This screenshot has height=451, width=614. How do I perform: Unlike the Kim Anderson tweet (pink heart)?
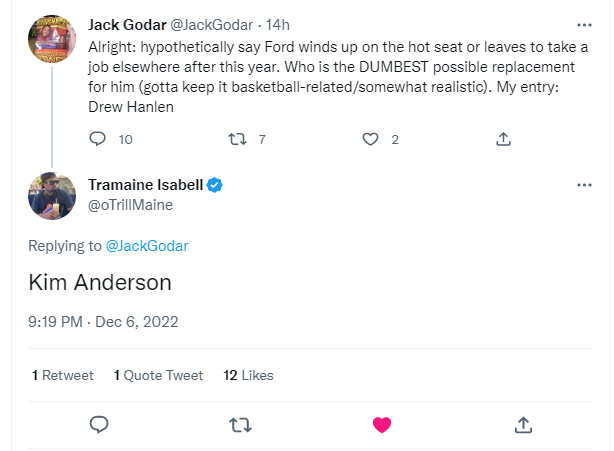pos(382,425)
